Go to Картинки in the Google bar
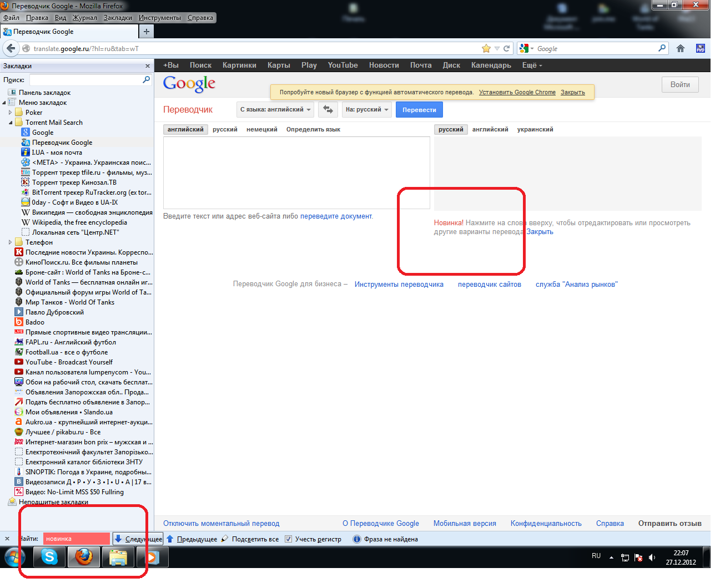Image resolution: width=715 pixels, height=588 pixels. pos(239,65)
